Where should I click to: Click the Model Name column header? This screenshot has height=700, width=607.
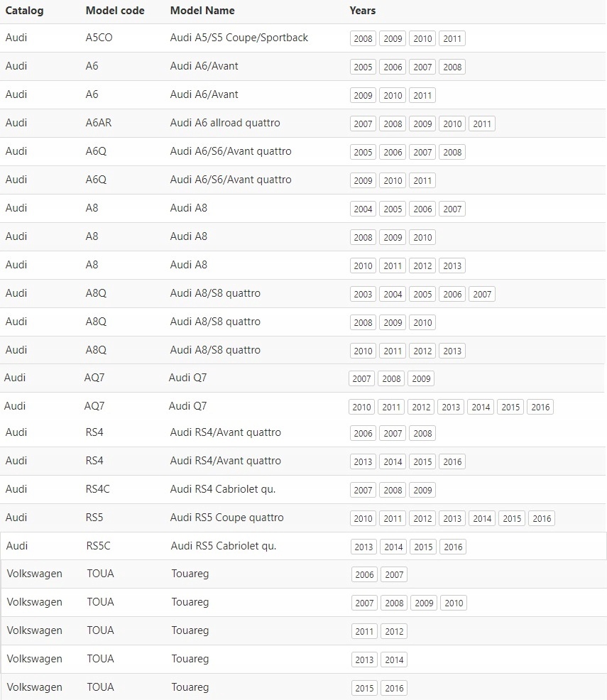(x=202, y=11)
